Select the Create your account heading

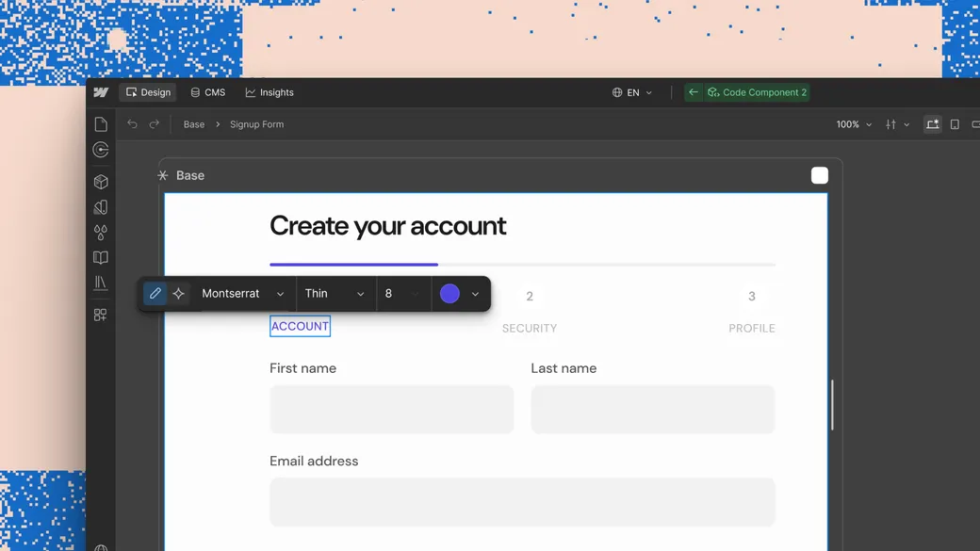(x=387, y=225)
